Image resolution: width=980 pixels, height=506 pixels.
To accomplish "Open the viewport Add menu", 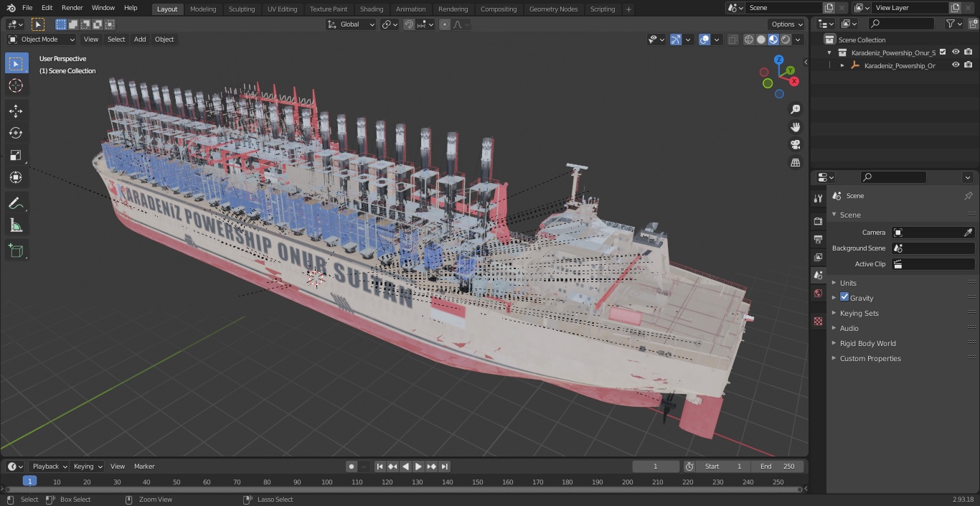I will click(140, 39).
